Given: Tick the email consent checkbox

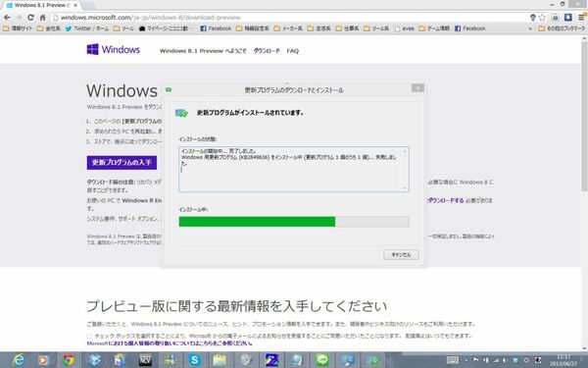Looking at the screenshot, I should point(89,336).
